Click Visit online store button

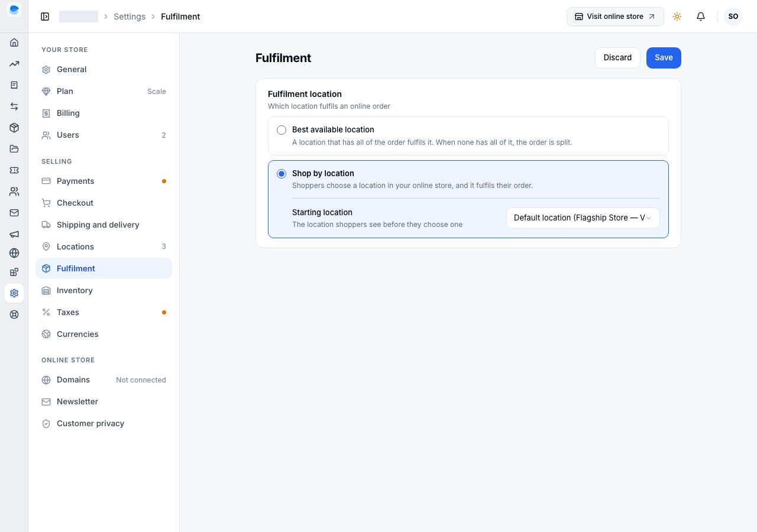point(615,17)
